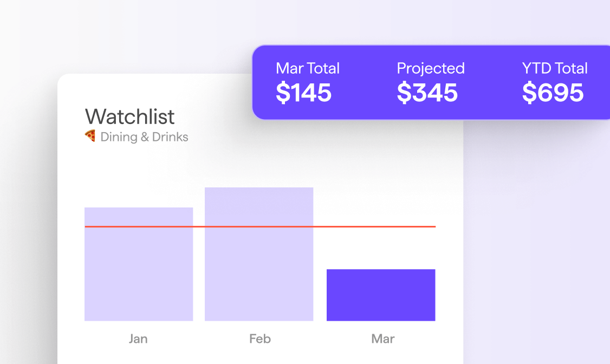Click the Mar axis label
Image resolution: width=610 pixels, height=364 pixels.
[383, 339]
